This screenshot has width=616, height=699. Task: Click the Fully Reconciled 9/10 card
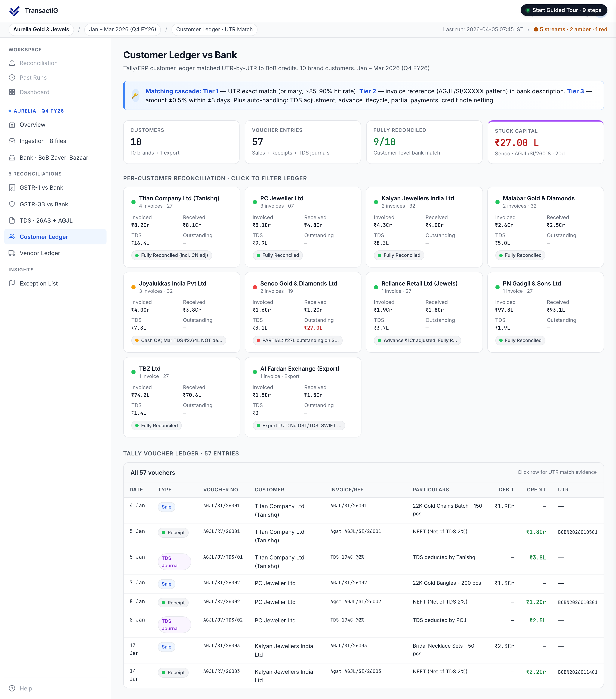click(x=424, y=142)
